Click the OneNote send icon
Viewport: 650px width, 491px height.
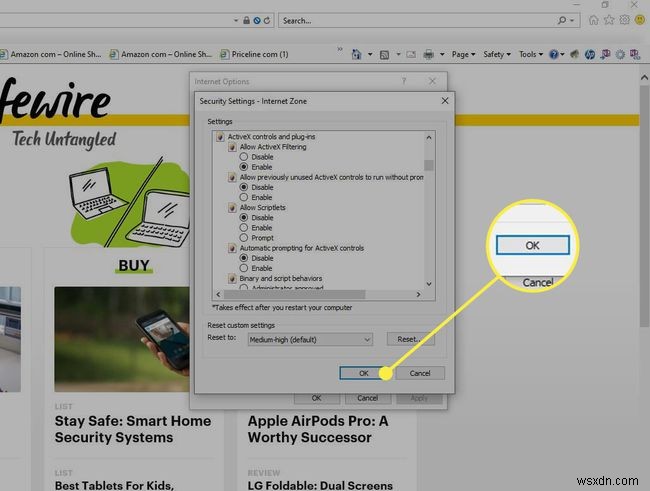click(605, 54)
